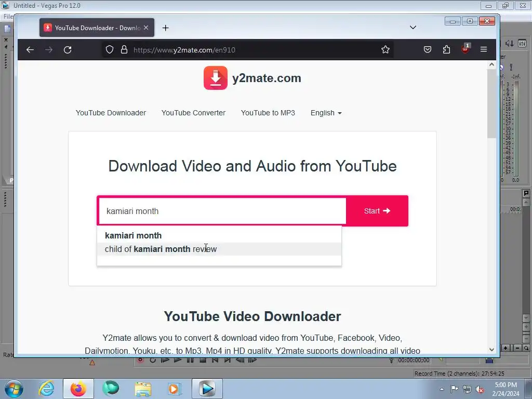Click the search field containing kamiari month

pos(222,211)
